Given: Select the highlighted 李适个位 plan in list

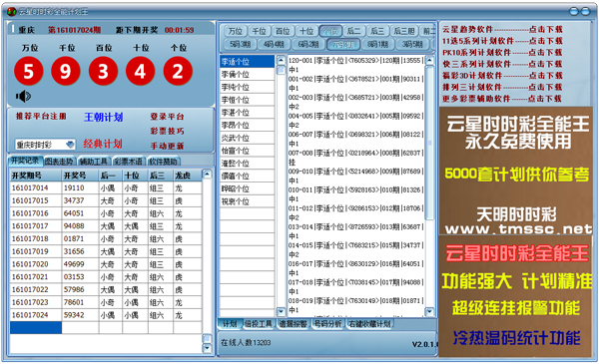Looking at the screenshot, I should click(247, 62).
